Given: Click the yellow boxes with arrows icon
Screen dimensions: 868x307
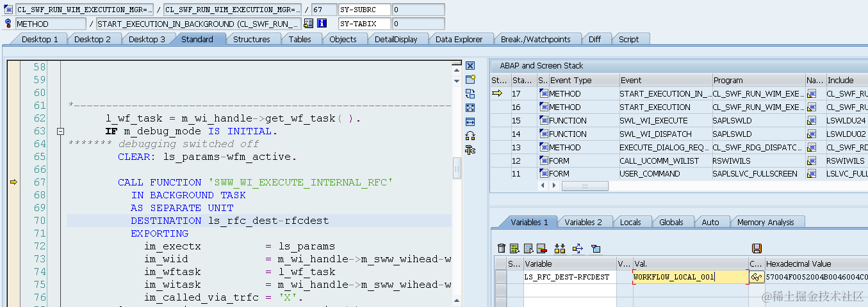Looking at the screenshot, I should point(560,248).
